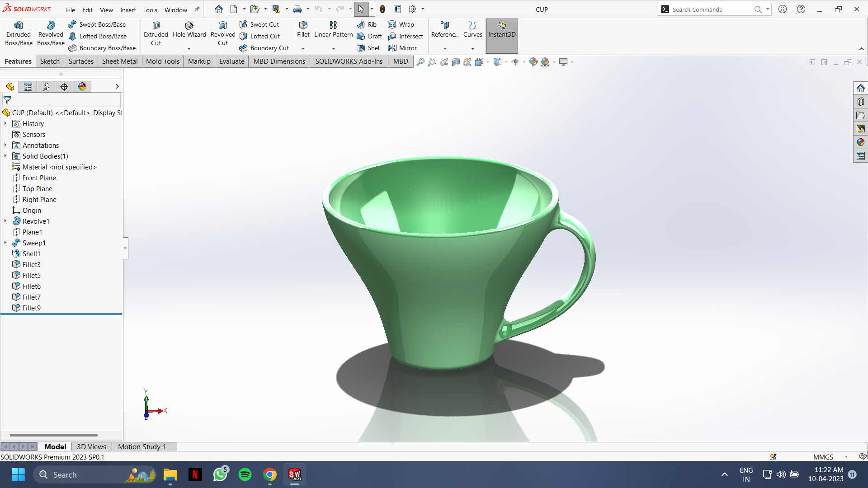Open Chrome from the taskbar
Image resolution: width=868 pixels, height=488 pixels.
pyautogui.click(x=270, y=474)
